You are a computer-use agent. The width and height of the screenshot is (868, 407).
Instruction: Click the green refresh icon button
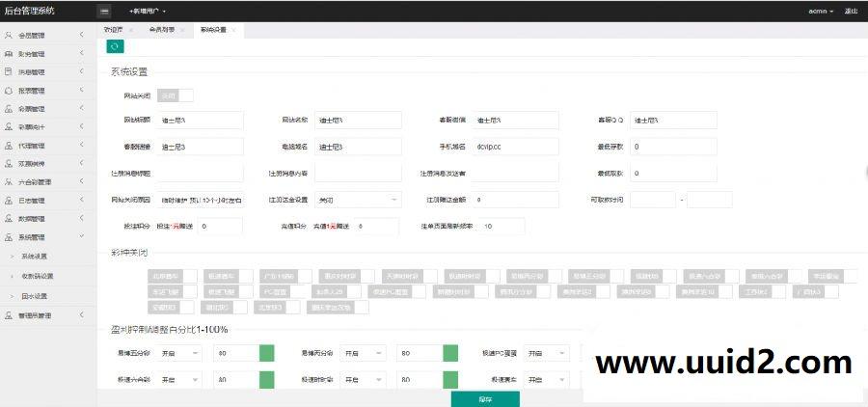[x=115, y=46]
